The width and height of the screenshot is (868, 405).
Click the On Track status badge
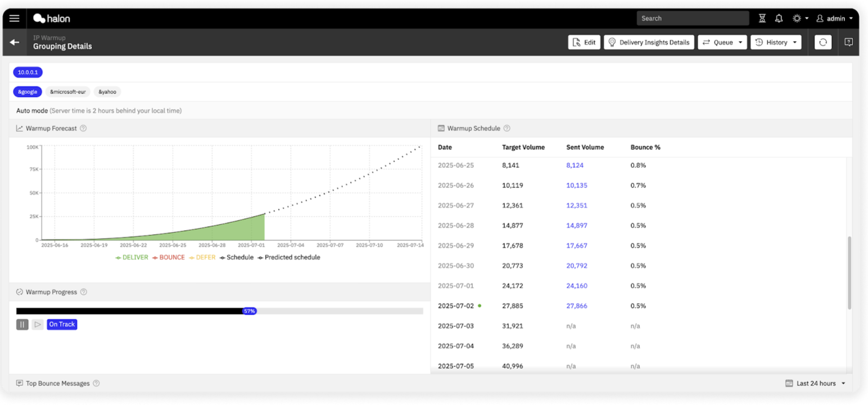point(62,325)
